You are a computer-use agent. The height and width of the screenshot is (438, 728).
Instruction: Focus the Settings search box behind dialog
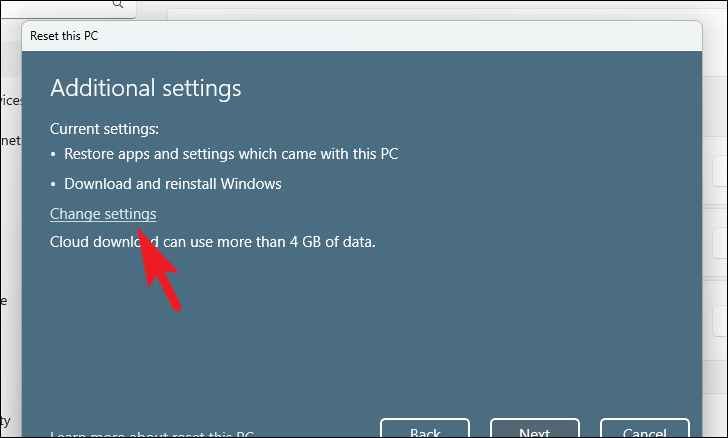click(x=68, y=8)
